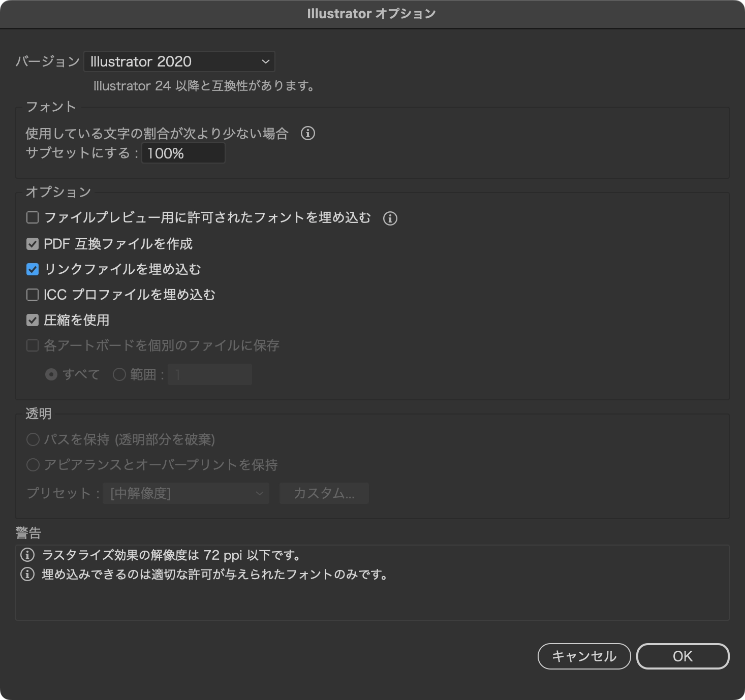The height and width of the screenshot is (700, 745).
Task: Check 各アートボードを個別のファイルに保存 checkbox
Action: pyautogui.click(x=33, y=345)
